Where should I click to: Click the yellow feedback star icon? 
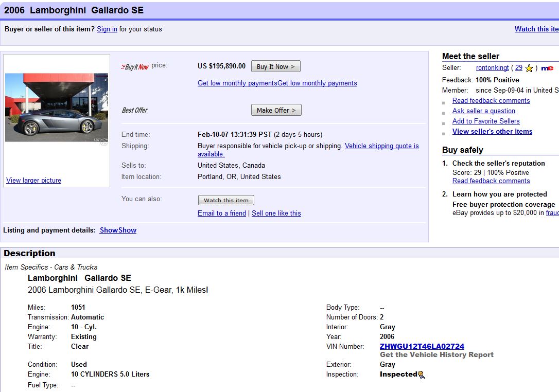(x=529, y=68)
